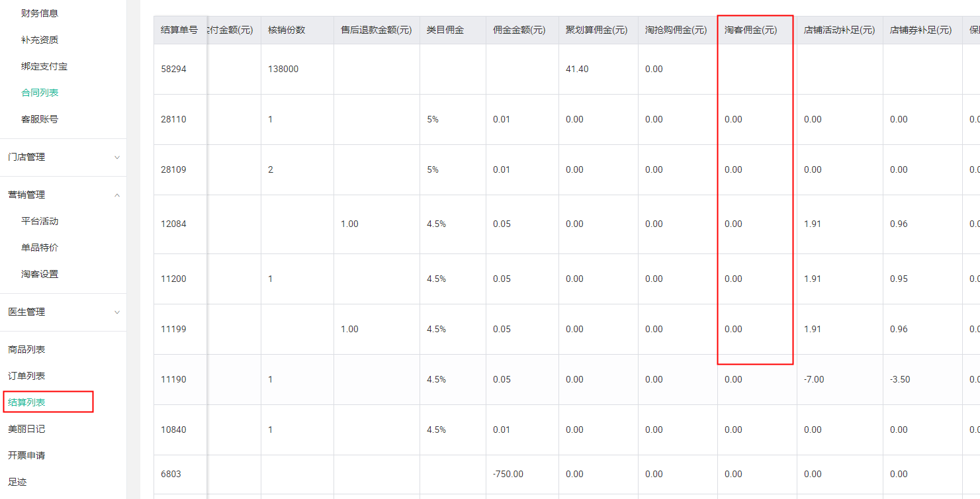Open 补充资质 menu item
Viewport: 980px width, 499px height.
[40, 40]
